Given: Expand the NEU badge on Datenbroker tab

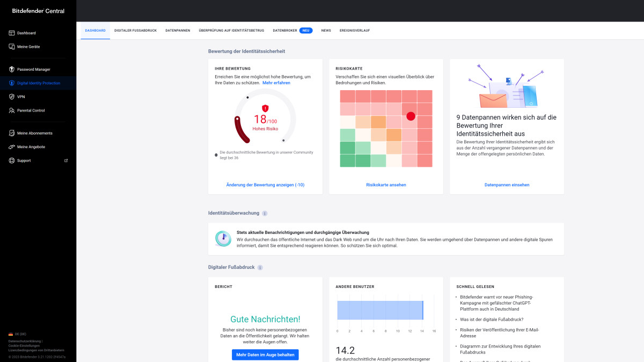Looking at the screenshot, I should pyautogui.click(x=305, y=31).
